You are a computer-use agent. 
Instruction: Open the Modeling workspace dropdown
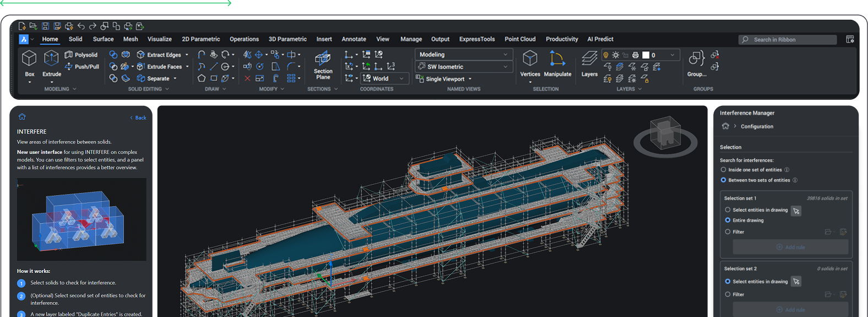tap(463, 55)
